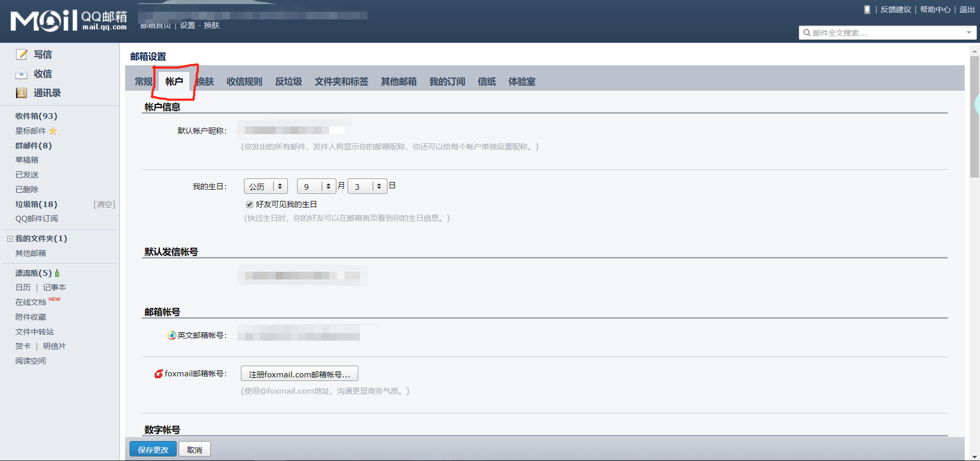This screenshot has width=980, height=461.
Task: Click the star icon beside 星标邮件
Action: coord(53,131)
